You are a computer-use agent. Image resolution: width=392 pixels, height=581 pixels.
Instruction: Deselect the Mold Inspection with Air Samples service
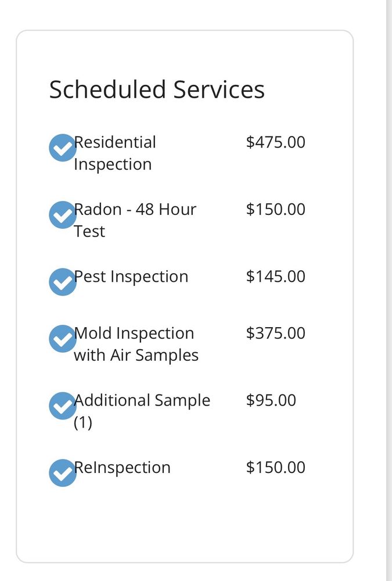[x=62, y=338]
